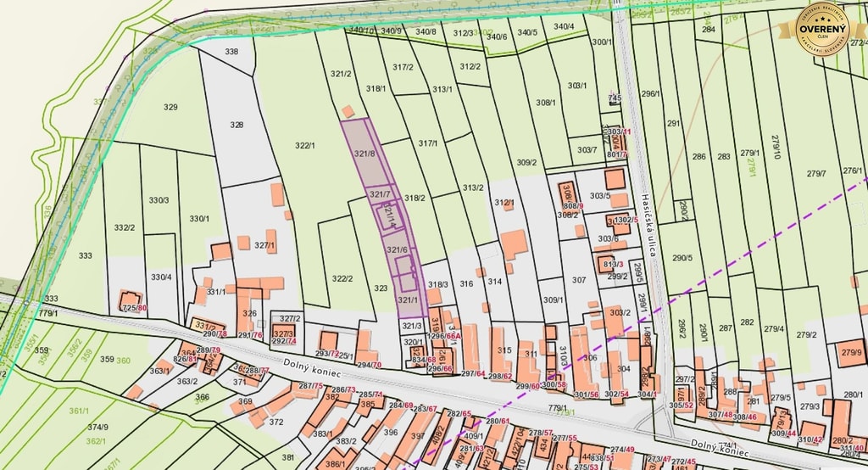The image size is (868, 470).
Task: Click parcel label 315
Action: [504, 350]
